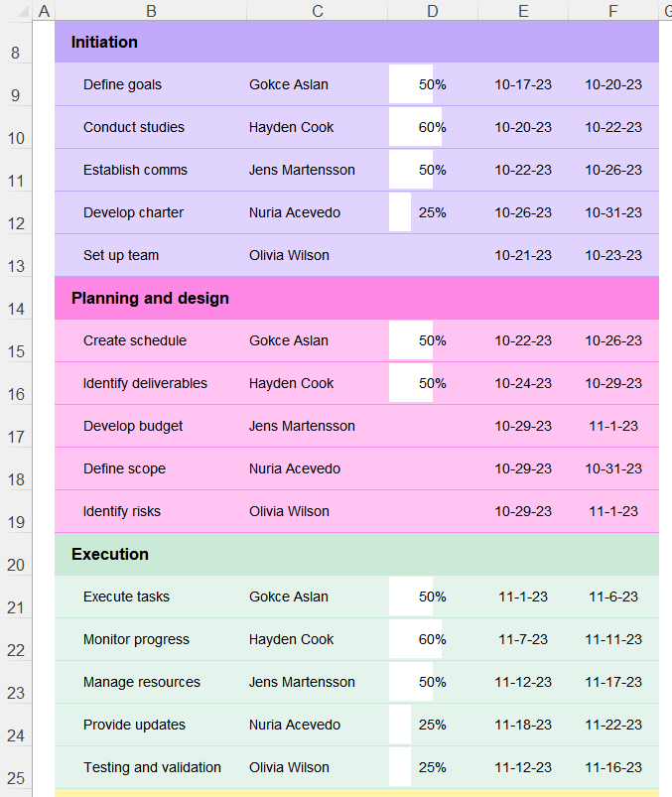Select start date 11-18-23 for Provide updates
This screenshot has width=672, height=797.
(x=523, y=725)
